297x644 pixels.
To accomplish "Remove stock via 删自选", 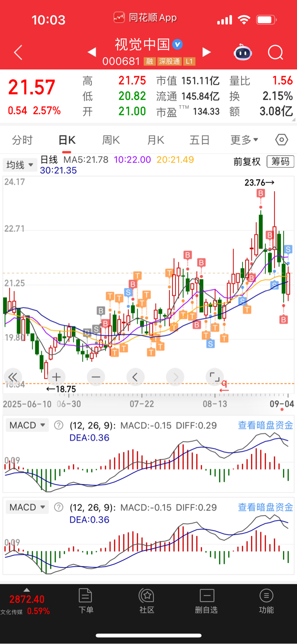I will [207, 601].
